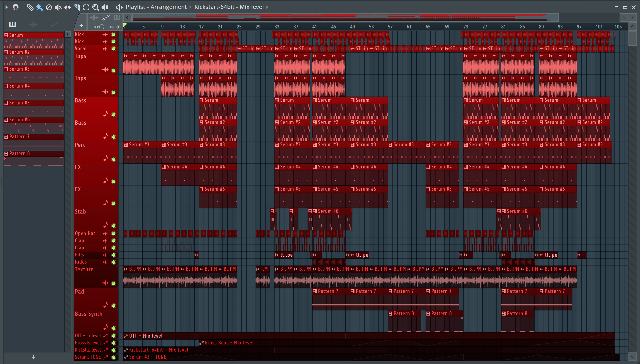Image resolution: width=640 pixels, height=364 pixels.
Task: Click audio icon on Fills track
Action: click(x=105, y=255)
